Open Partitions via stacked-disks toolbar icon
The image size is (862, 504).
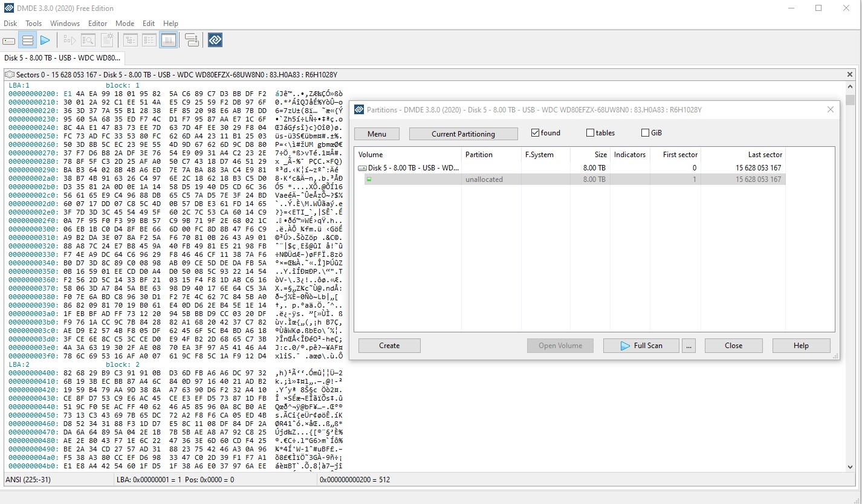point(27,40)
